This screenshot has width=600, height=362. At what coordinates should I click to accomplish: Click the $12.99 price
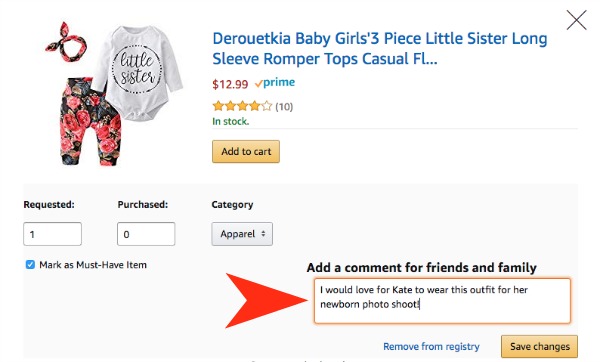230,84
